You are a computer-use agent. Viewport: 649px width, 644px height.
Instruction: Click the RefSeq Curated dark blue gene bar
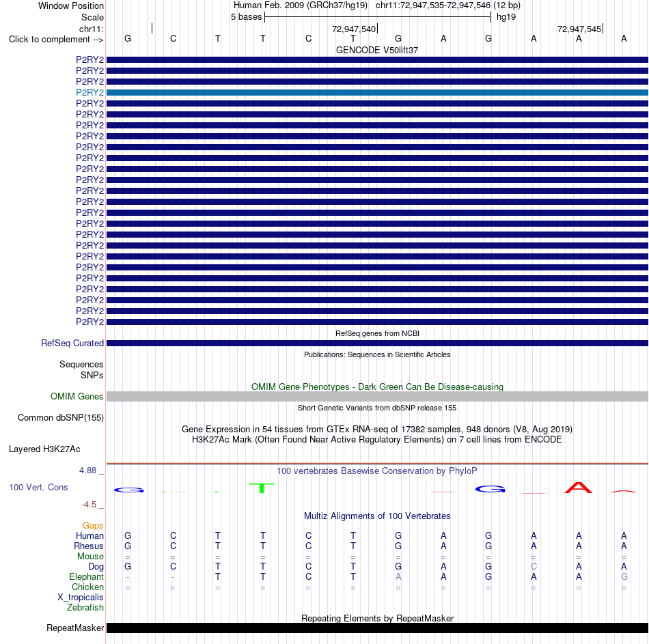pyautogui.click(x=377, y=343)
